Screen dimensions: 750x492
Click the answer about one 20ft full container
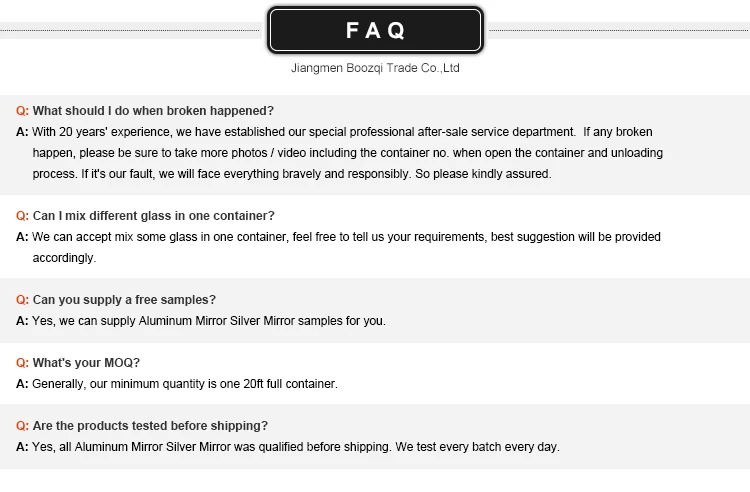tap(185, 384)
